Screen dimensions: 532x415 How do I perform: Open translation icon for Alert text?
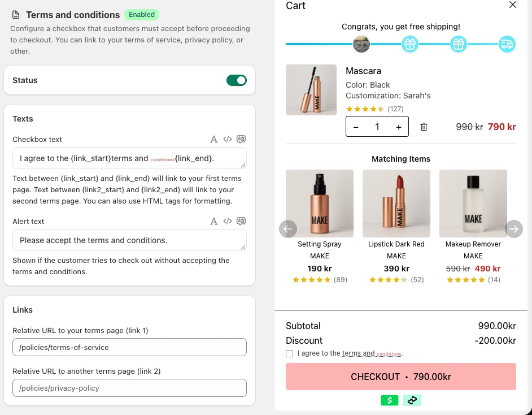pos(241,221)
